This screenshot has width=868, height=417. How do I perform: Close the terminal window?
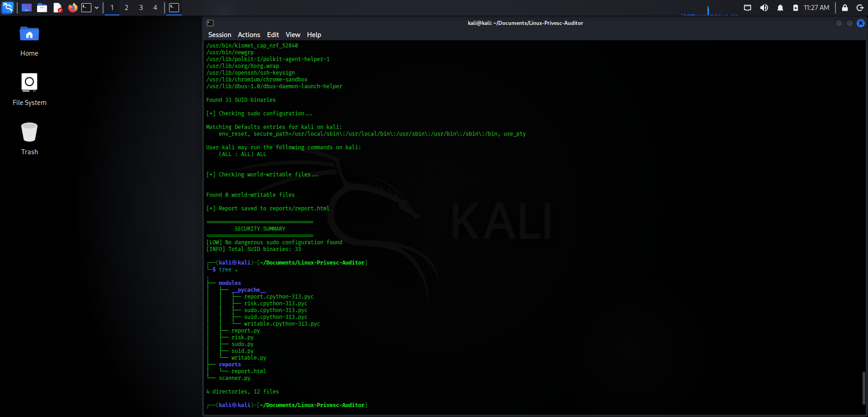861,23
